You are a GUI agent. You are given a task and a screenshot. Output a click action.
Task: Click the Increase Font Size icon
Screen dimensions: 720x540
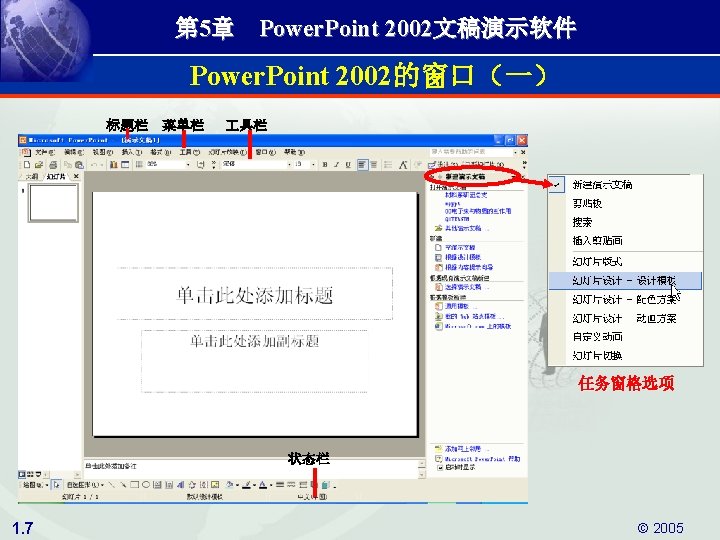coord(403,164)
